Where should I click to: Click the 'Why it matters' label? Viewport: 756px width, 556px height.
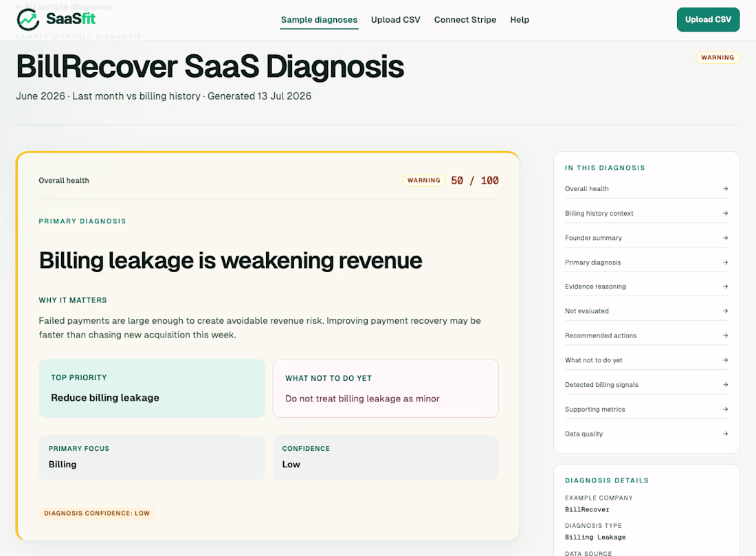pyautogui.click(x=73, y=300)
